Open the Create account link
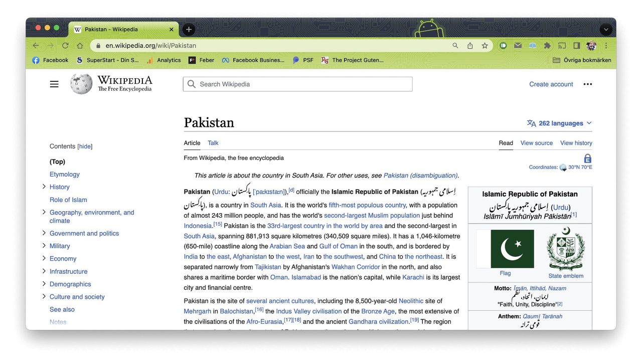The width and height of the screenshot is (642, 364). 551,84
